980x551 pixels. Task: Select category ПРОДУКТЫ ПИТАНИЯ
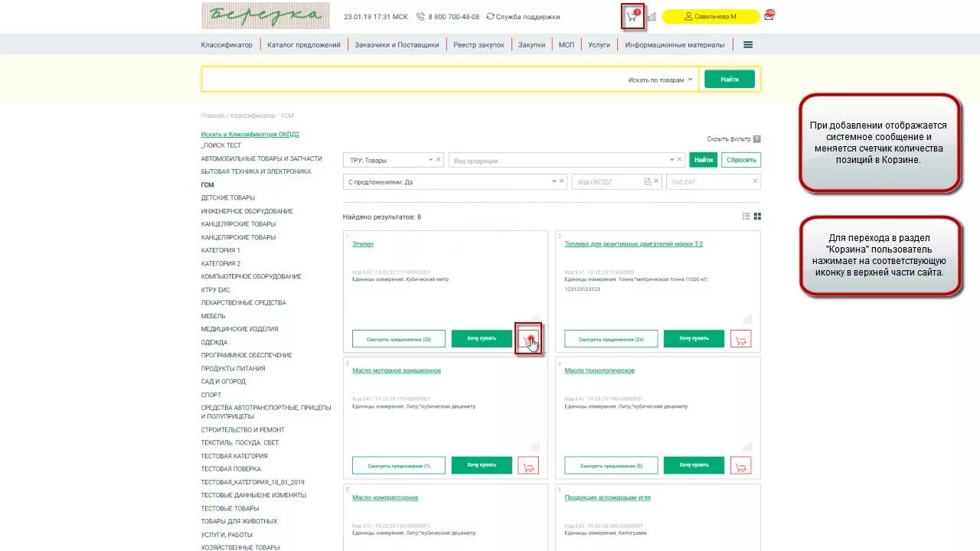pyautogui.click(x=234, y=368)
